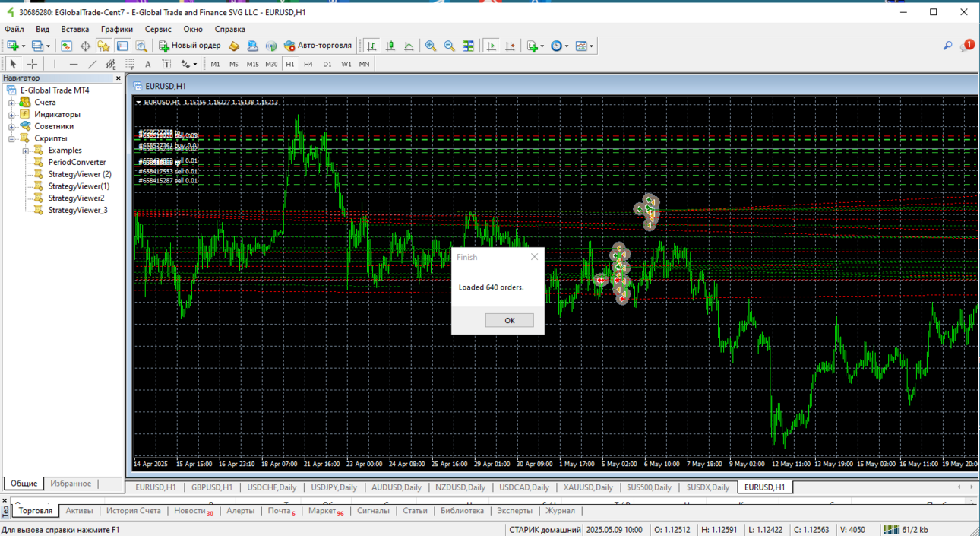Click the alerts notification icon with red 1

[x=966, y=46]
